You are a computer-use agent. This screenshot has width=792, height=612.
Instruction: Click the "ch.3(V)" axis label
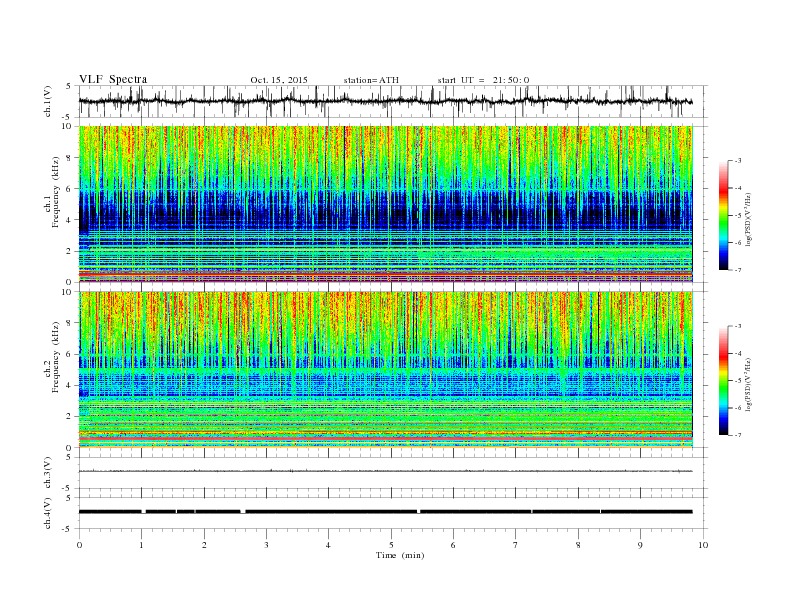48,473
